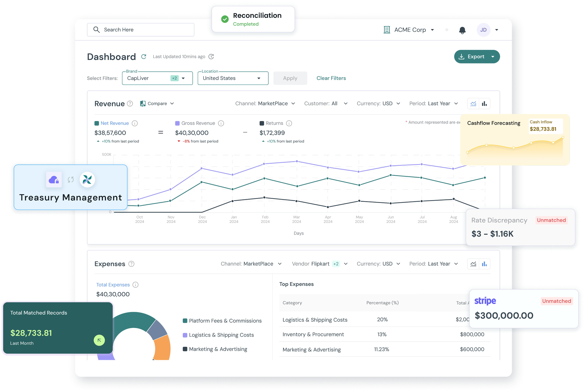Click the Inventory & Procurement table row
Viewport: 585px width, 392px height.
pyautogui.click(x=385, y=334)
